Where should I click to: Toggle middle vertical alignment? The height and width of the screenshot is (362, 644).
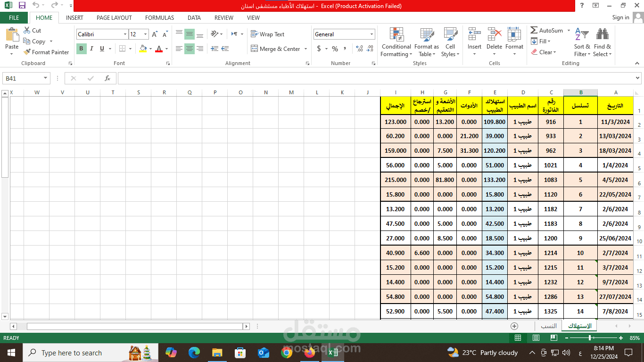click(x=190, y=34)
